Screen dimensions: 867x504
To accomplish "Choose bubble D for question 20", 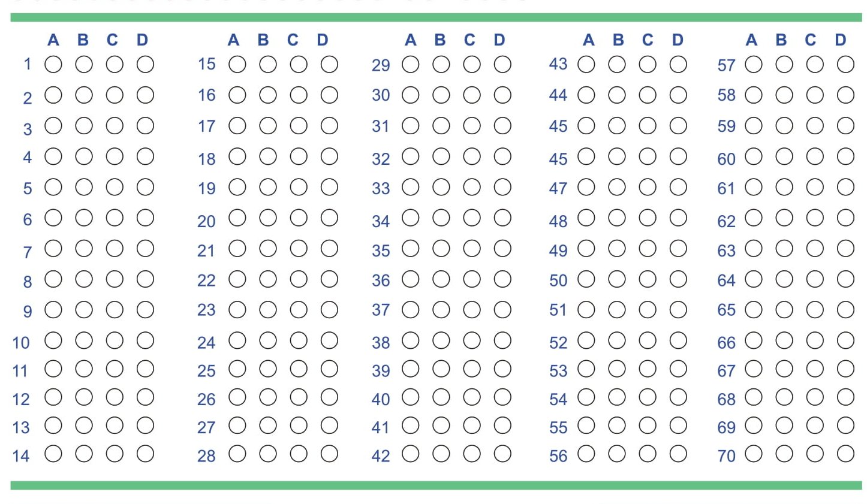I will [329, 218].
